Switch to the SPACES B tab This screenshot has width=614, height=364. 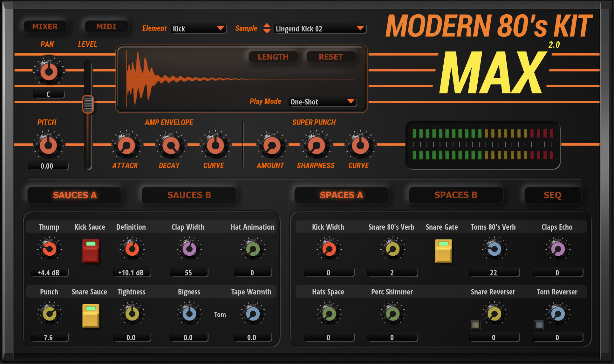(456, 195)
